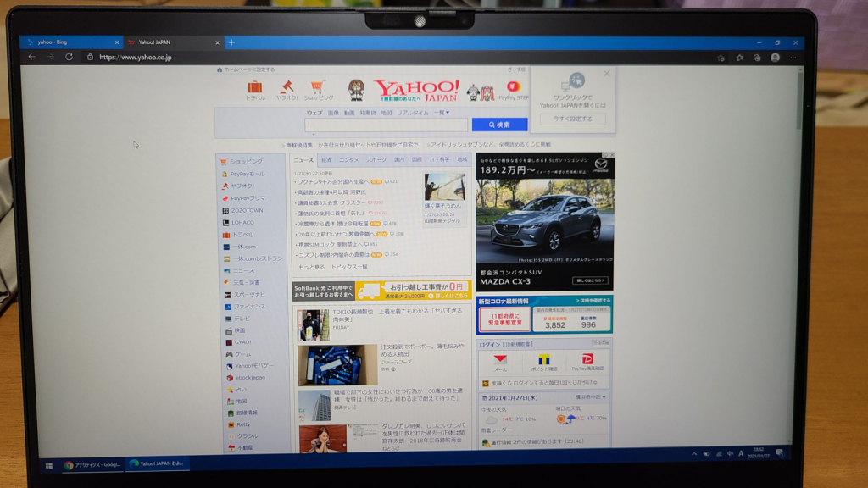This screenshot has height=488, width=868.
Task: Click the browser address bar URL
Action: pos(136,57)
